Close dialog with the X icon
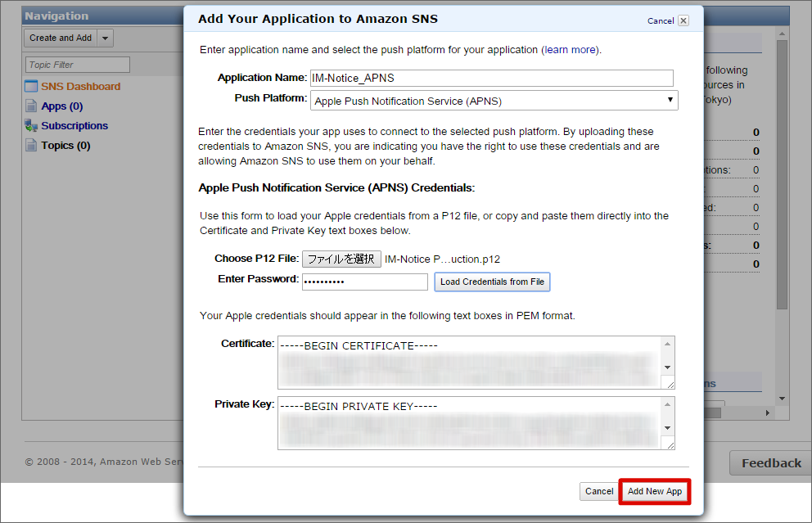Screen dimensions: 812x523 pos(683,20)
